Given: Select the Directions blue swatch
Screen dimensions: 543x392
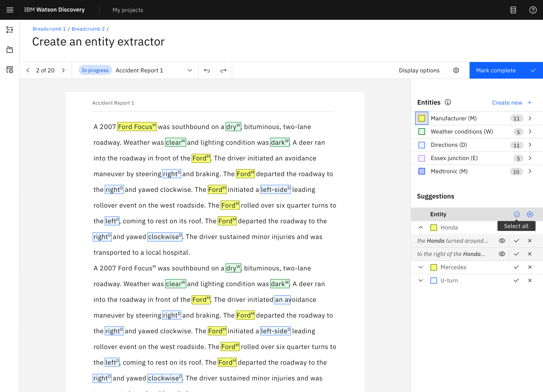Looking at the screenshot, I should (x=421, y=145).
